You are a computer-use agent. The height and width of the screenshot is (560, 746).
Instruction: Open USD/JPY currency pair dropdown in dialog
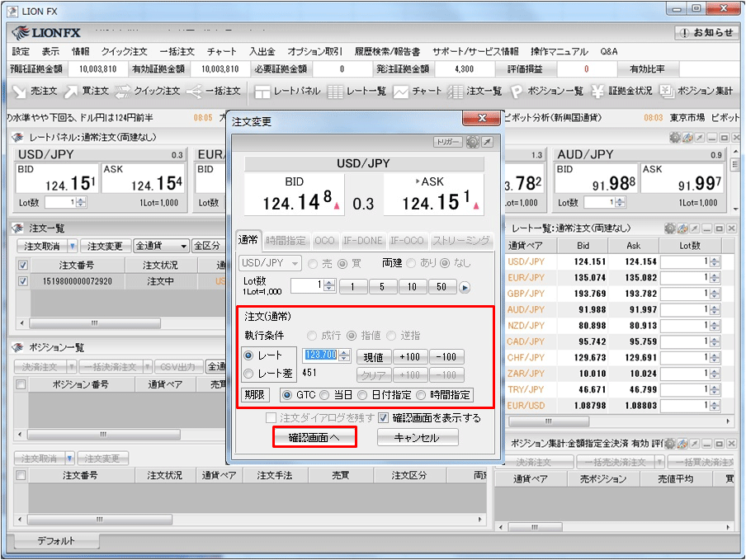[x=270, y=263]
